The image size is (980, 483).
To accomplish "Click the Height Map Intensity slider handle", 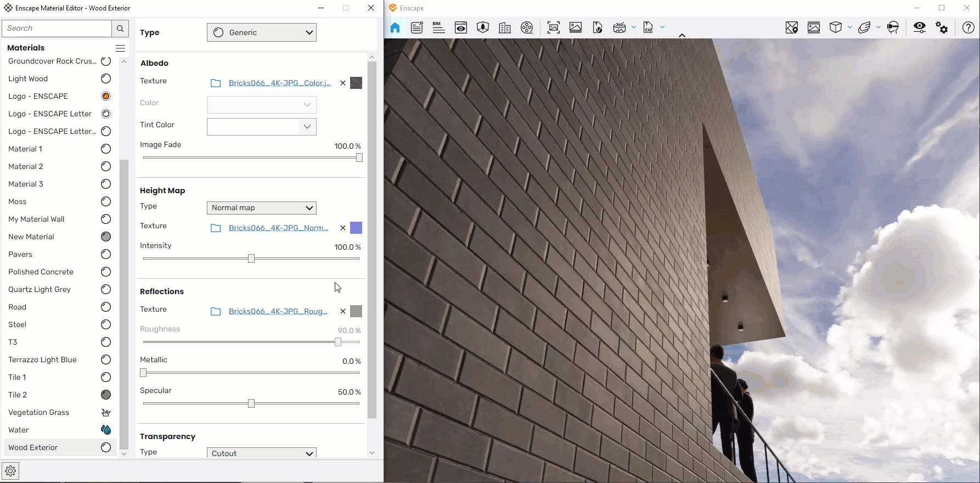I will 251,259.
